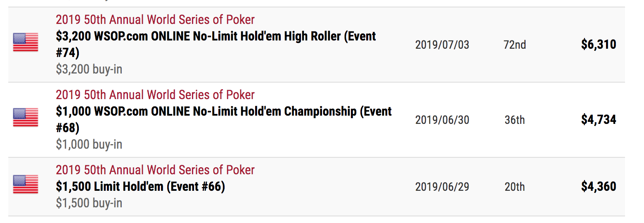Click the $6,310 prize amount

click(599, 45)
